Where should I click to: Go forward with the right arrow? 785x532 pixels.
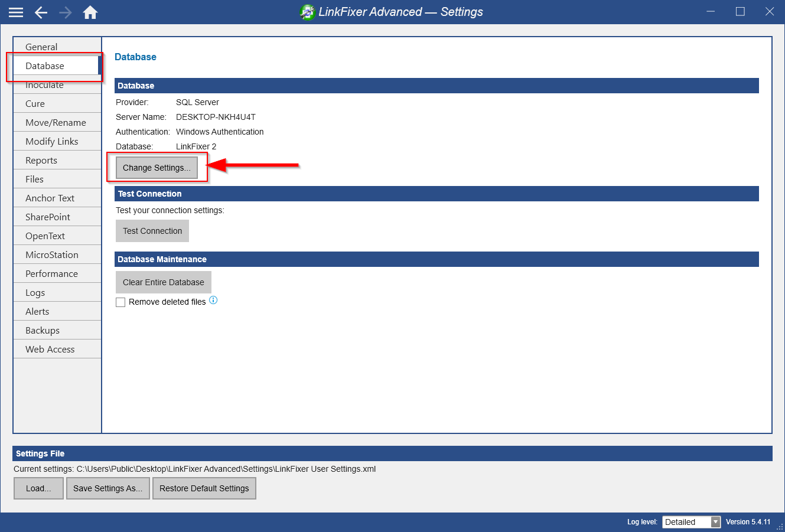(x=66, y=12)
